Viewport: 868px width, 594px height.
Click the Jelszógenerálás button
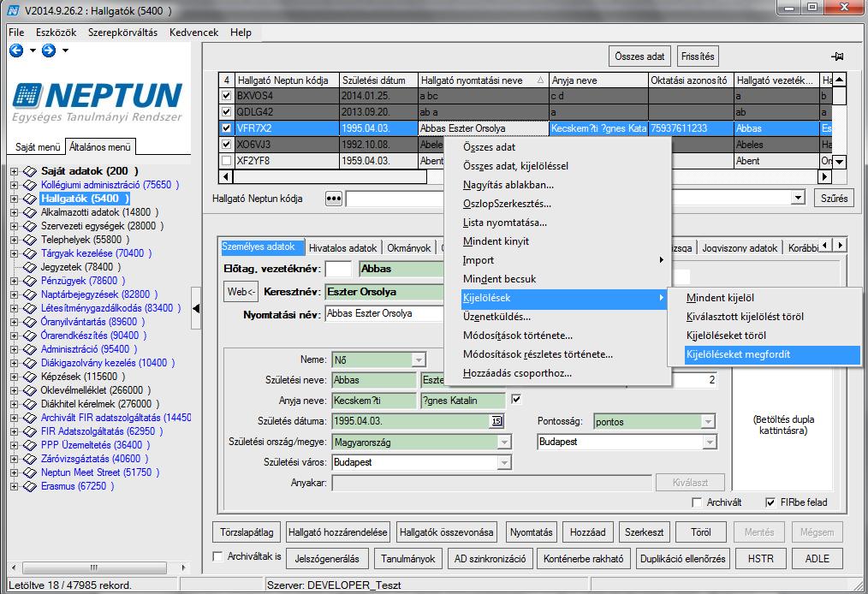(327, 559)
